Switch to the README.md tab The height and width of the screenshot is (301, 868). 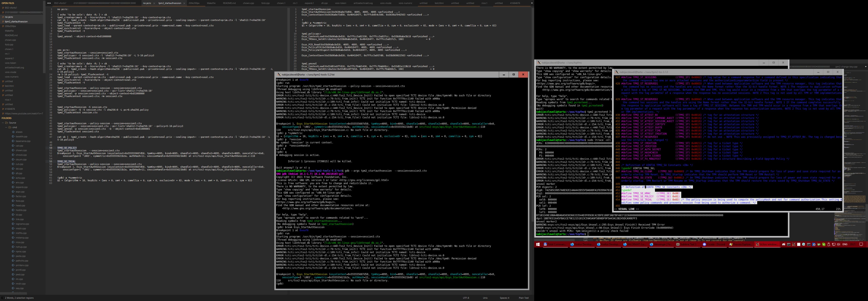click(229, 3)
